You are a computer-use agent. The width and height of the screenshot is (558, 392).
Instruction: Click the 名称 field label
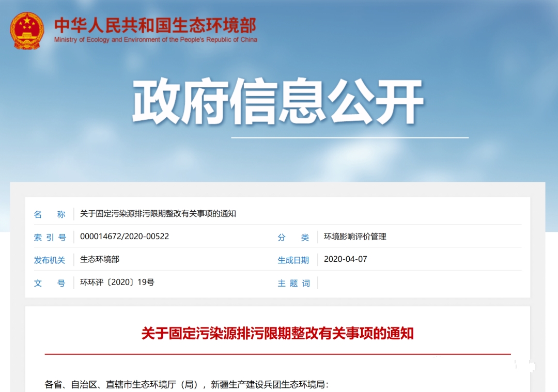coord(50,214)
